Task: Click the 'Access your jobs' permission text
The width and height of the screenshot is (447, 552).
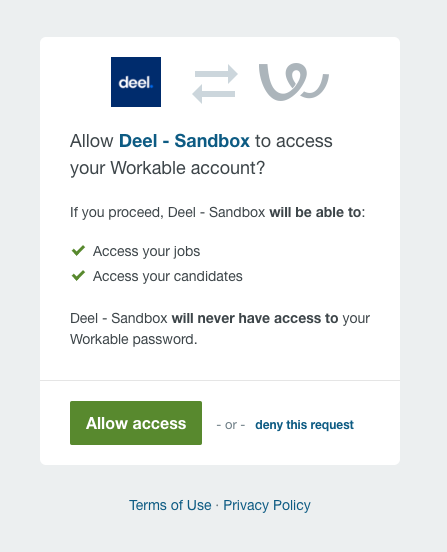Action: 146,251
